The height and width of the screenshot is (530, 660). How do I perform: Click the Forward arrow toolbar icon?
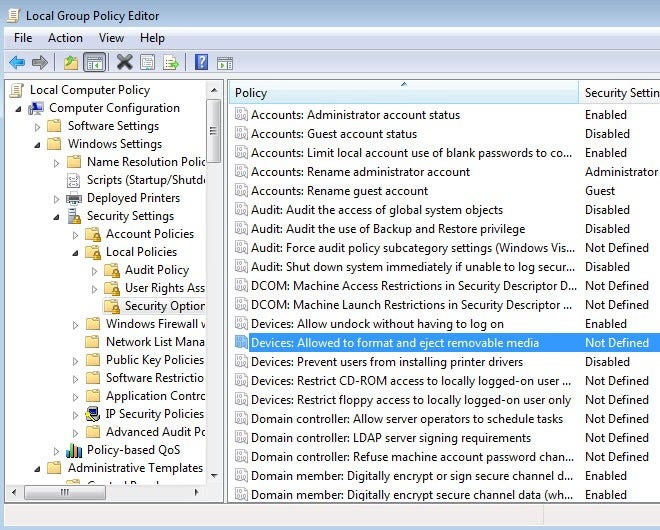coord(40,63)
